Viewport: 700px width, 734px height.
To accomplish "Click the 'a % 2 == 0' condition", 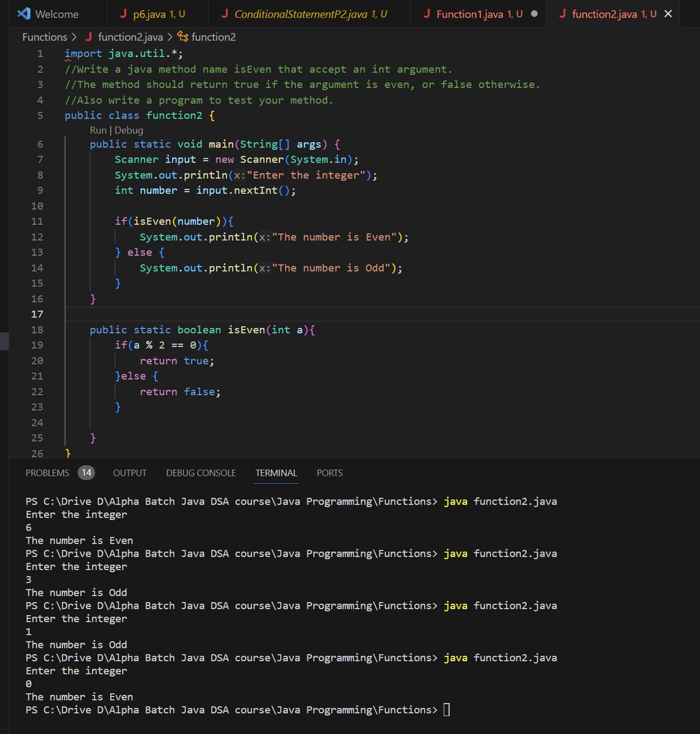I will click(x=165, y=345).
